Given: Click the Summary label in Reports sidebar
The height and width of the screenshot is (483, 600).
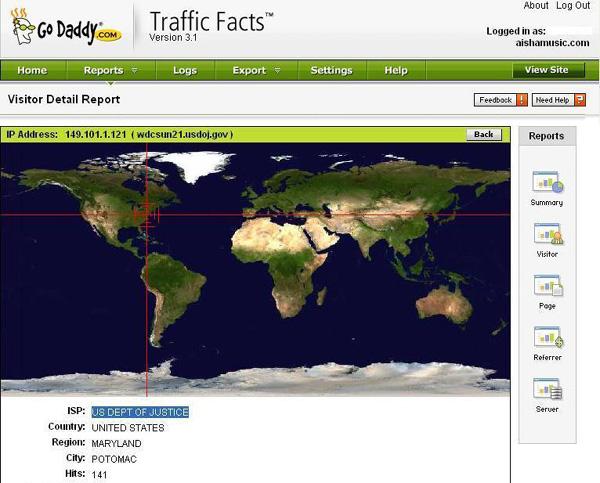Looking at the screenshot, I should 547,203.
